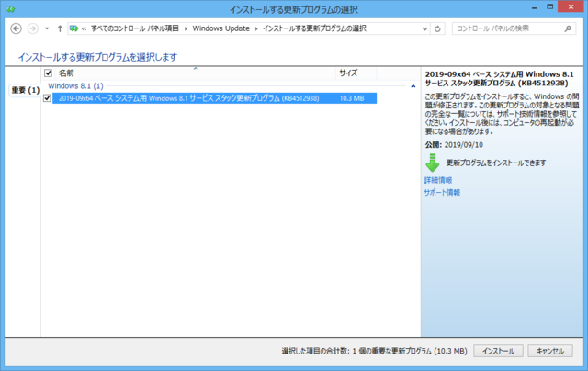This screenshot has height=371, width=588.
Task: Click the selected items total summary text
Action: point(374,351)
